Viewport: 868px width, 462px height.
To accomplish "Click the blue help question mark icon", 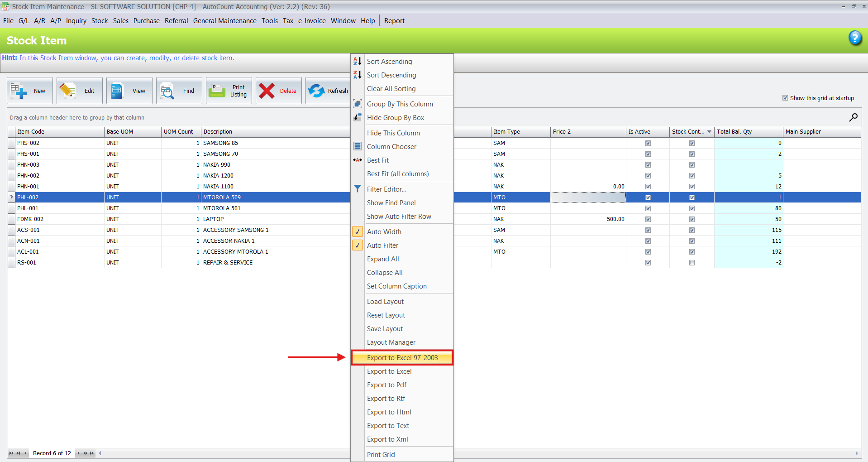I will coord(854,38).
